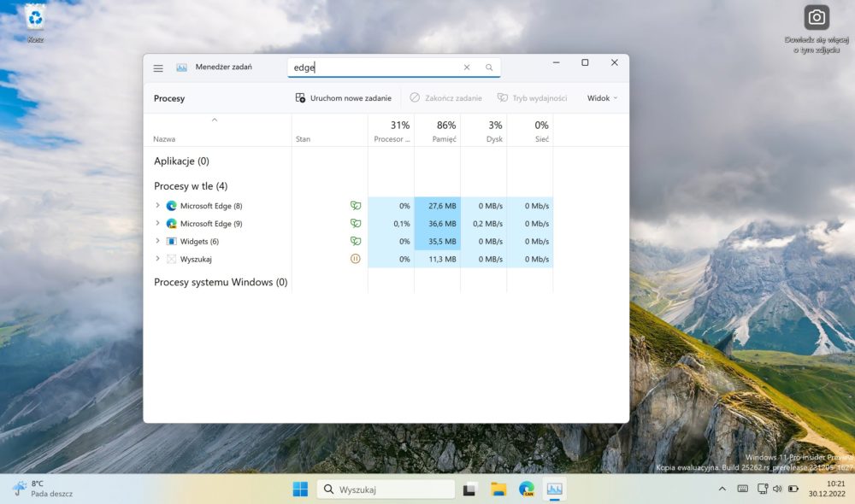Viewport: 855px width, 504px height.
Task: Click the Widgets process icon
Action: [x=171, y=242]
